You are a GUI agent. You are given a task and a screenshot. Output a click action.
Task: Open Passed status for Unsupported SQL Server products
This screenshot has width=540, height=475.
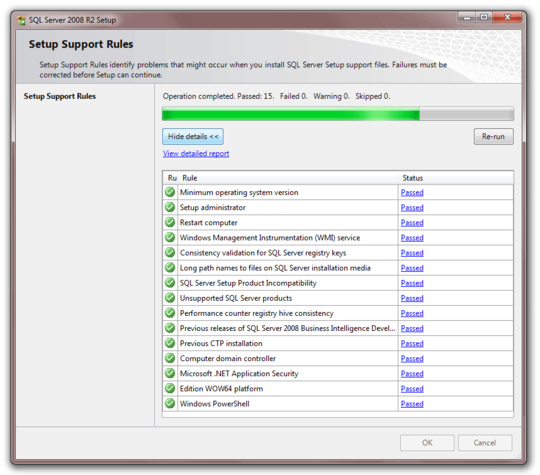[412, 298]
